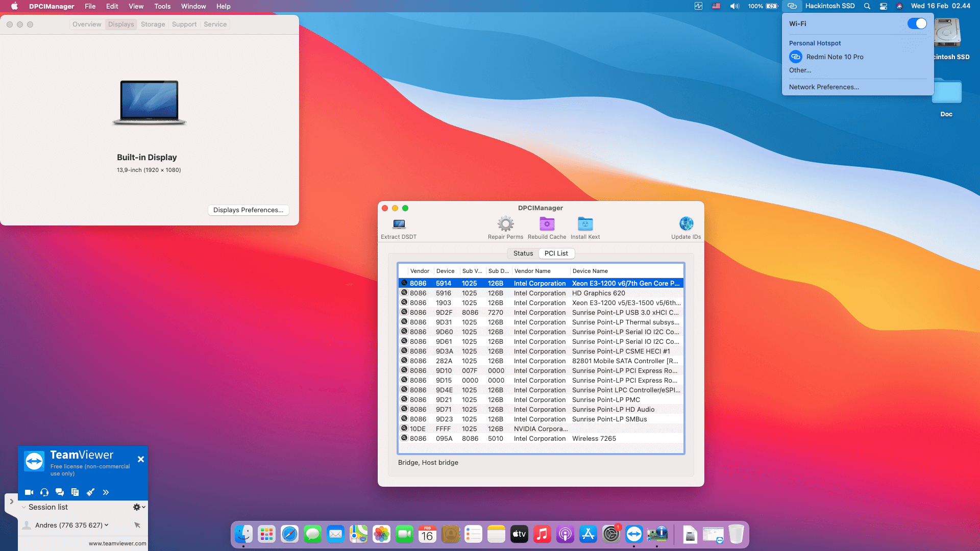This screenshot has width=980, height=551.
Task: Switch to the Status tab
Action: [x=523, y=253]
